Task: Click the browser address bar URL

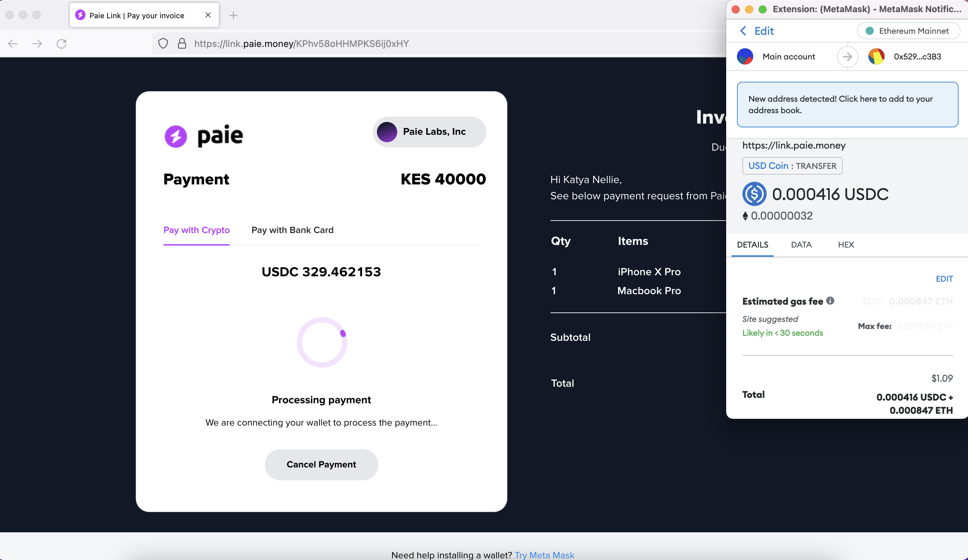Action: (302, 44)
